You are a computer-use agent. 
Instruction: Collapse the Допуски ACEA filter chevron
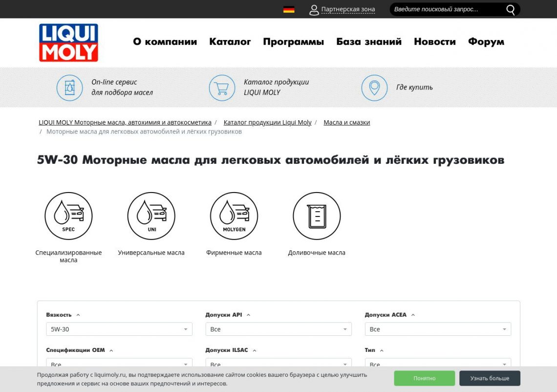[x=413, y=315]
